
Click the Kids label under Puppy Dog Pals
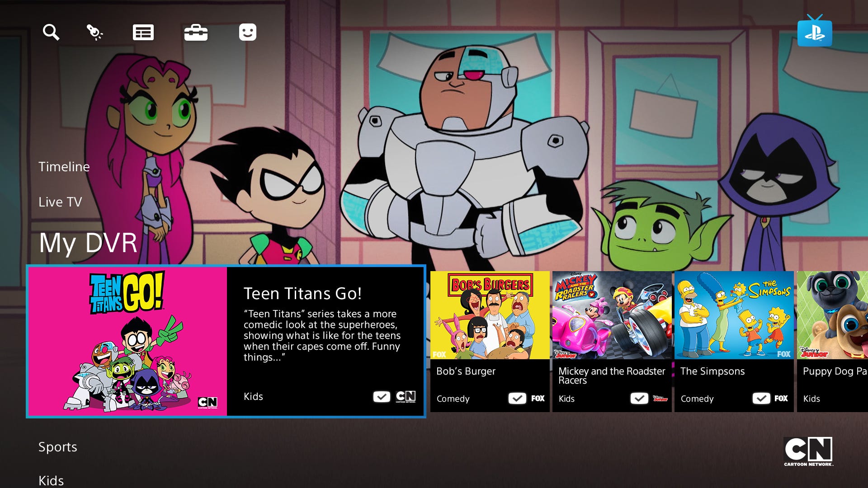pyautogui.click(x=811, y=399)
